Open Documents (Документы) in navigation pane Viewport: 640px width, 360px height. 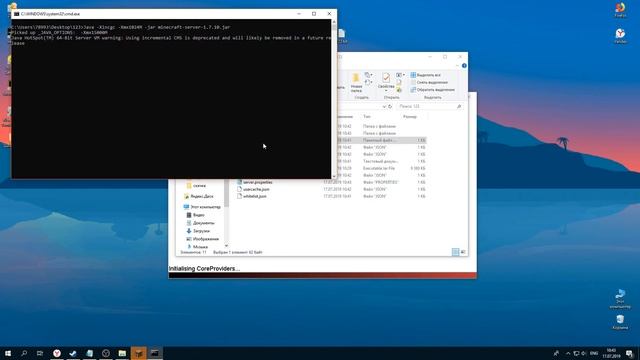click(x=200, y=223)
